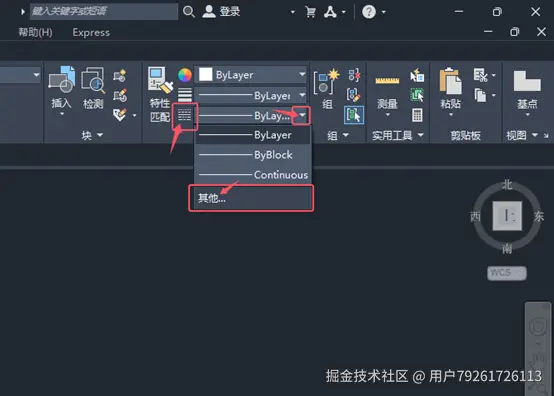Click the Group (组) creation icon

[x=327, y=82]
